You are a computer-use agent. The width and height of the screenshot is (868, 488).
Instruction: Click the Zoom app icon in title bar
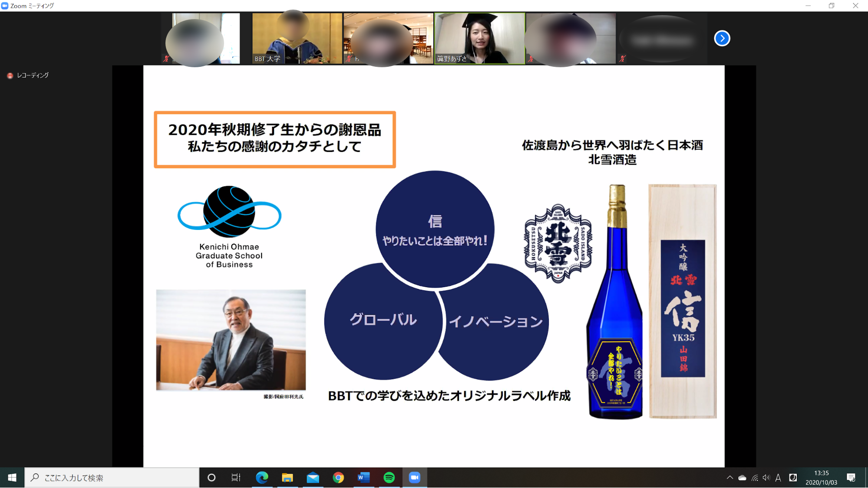5,6
